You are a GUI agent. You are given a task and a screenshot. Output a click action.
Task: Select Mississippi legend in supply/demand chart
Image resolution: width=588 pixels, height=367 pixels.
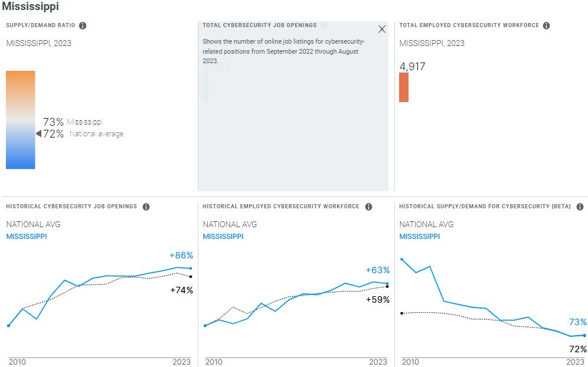tap(420, 237)
